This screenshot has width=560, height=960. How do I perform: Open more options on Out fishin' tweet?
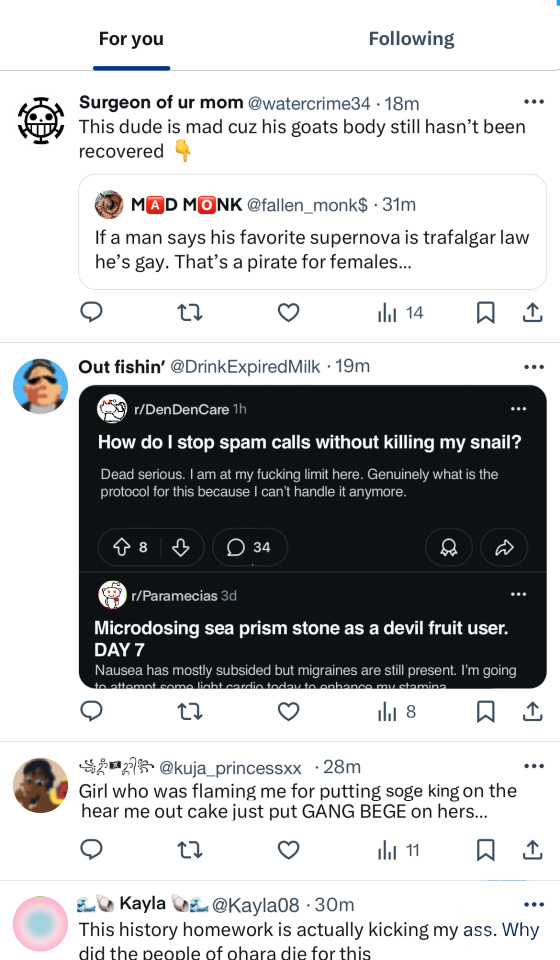[534, 367]
